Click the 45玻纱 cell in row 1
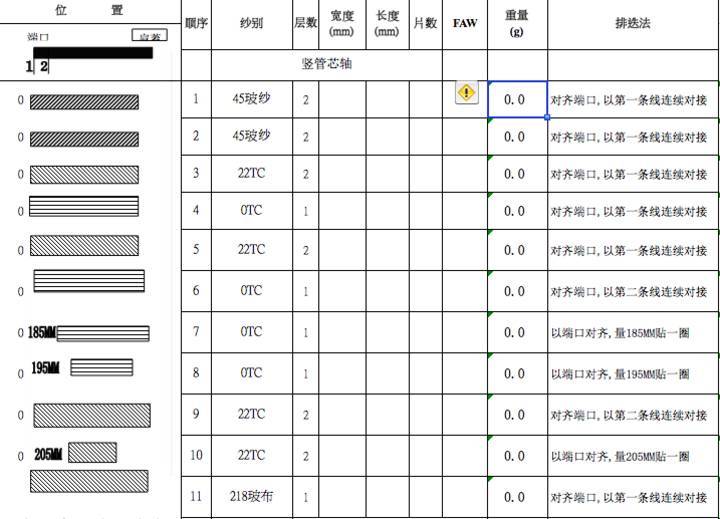 pos(252,99)
